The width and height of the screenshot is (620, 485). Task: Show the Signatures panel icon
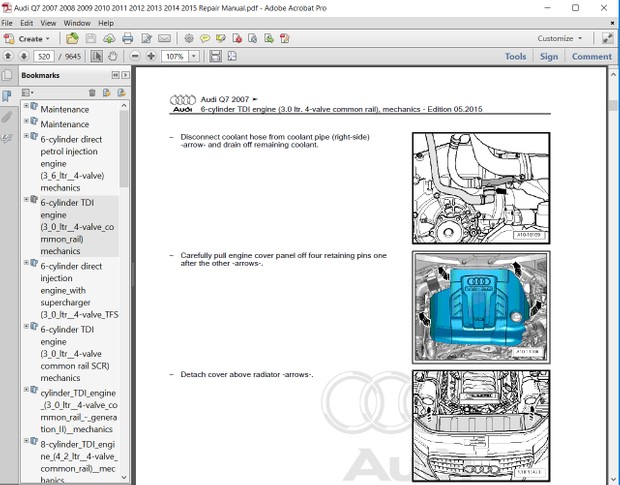7,138
